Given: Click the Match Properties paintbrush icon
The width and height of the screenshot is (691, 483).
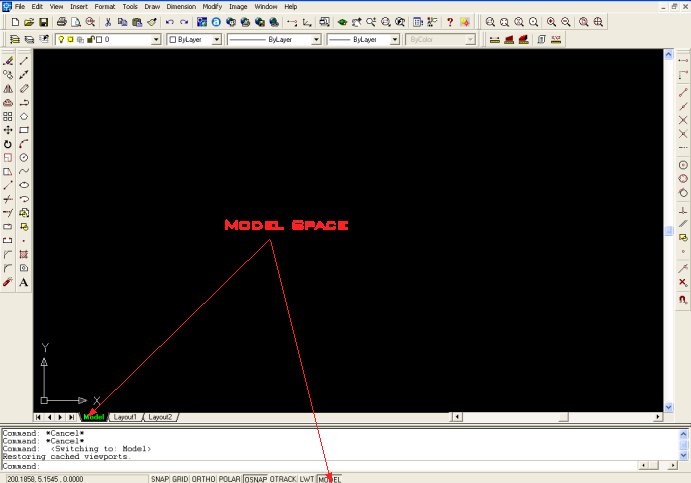Looking at the screenshot, I should tap(152, 22).
